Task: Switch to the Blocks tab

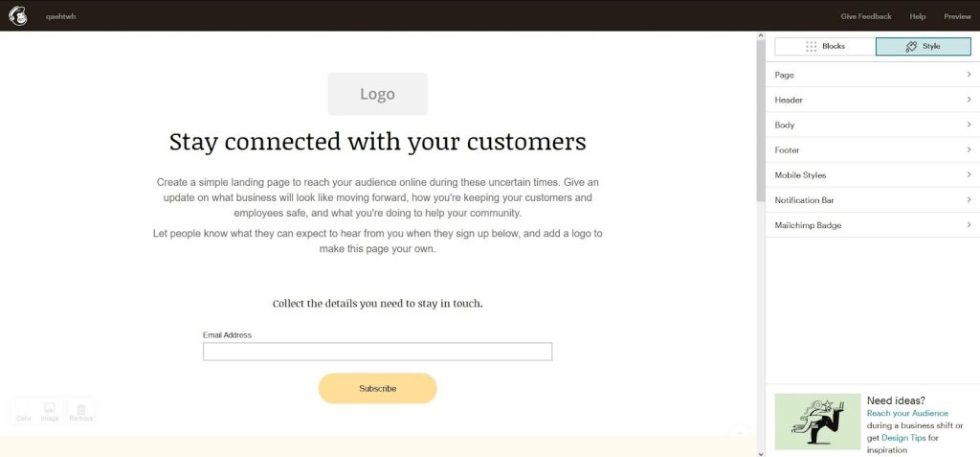Action: pyautogui.click(x=825, y=46)
